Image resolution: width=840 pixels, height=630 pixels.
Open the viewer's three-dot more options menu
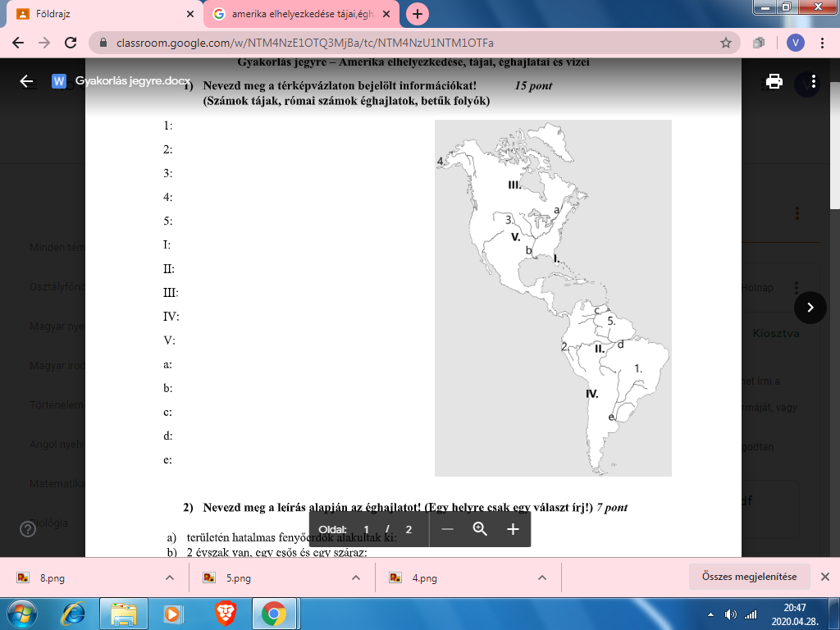click(812, 81)
